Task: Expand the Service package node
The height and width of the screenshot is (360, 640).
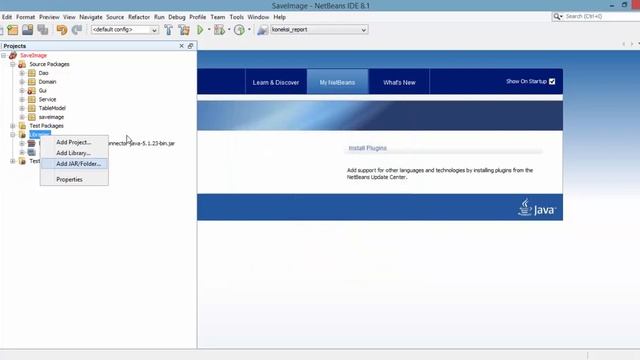Action: click(x=22, y=100)
